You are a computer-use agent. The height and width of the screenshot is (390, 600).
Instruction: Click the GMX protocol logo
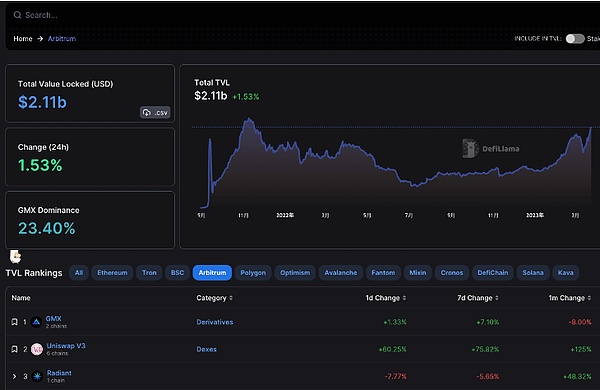coord(36,322)
